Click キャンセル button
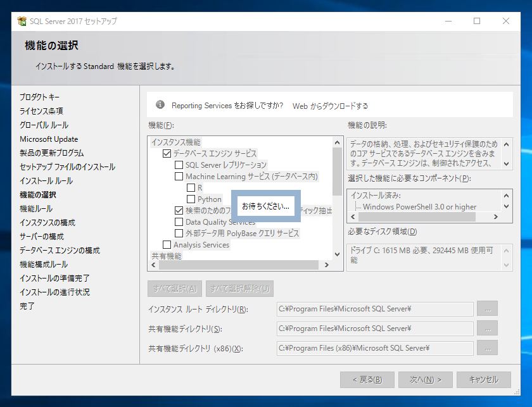This screenshot has height=407, width=532. [x=484, y=380]
